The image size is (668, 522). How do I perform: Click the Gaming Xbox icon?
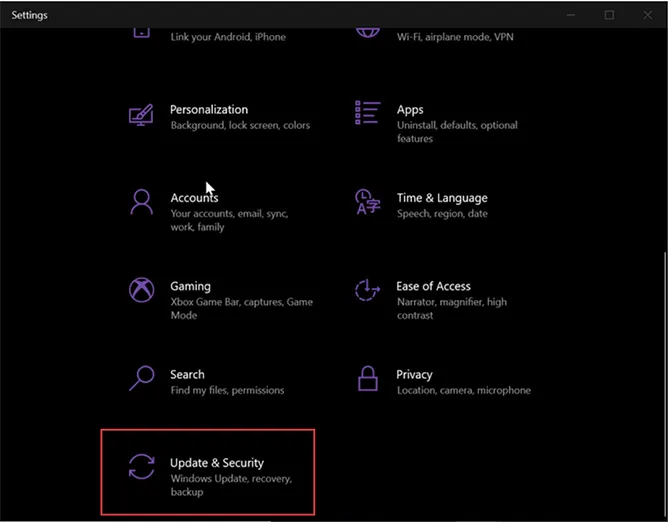pyautogui.click(x=141, y=290)
